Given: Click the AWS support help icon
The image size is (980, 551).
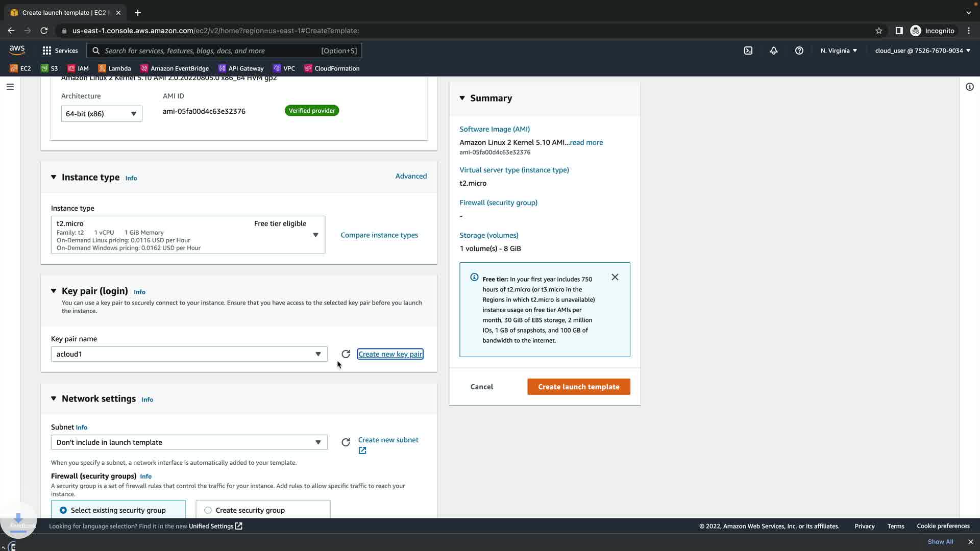Looking at the screenshot, I should 799,51.
